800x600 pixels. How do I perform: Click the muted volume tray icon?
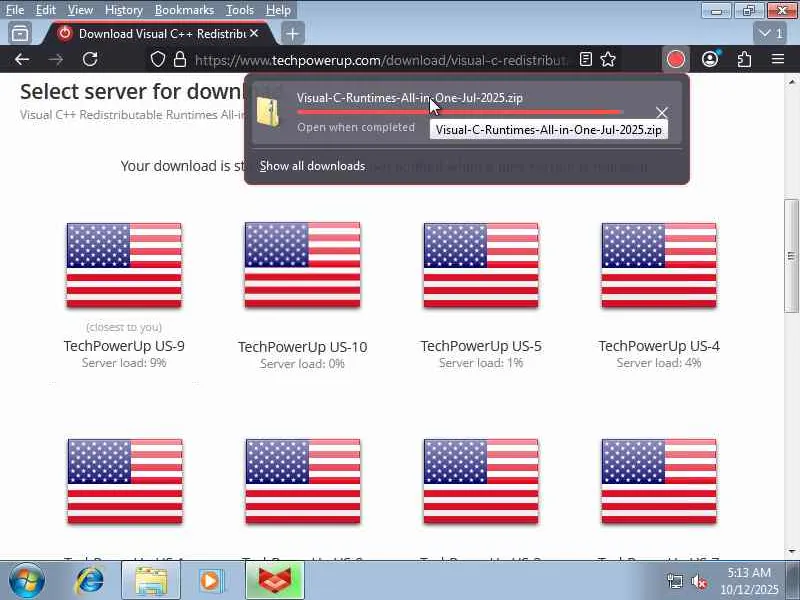698,581
